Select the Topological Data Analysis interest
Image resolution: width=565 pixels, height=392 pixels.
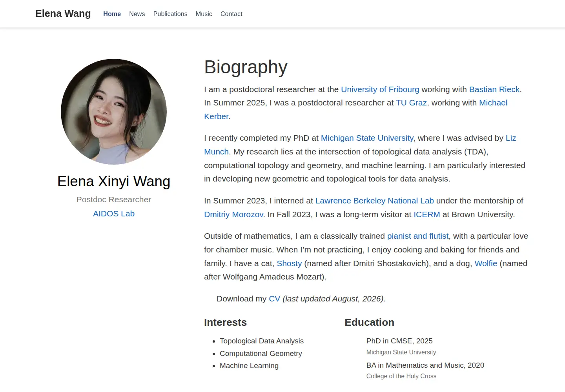click(262, 341)
